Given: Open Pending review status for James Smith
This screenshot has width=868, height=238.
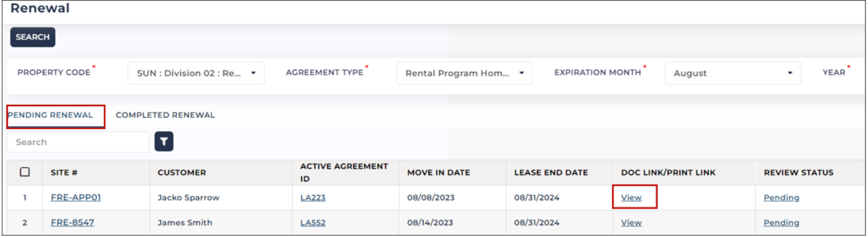Looking at the screenshot, I should click(781, 222).
